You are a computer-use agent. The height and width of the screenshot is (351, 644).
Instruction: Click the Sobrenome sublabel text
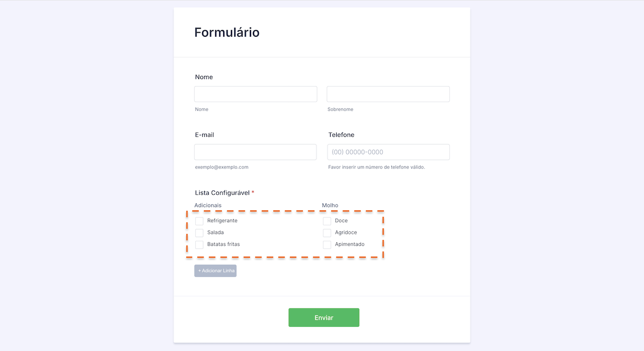point(340,109)
